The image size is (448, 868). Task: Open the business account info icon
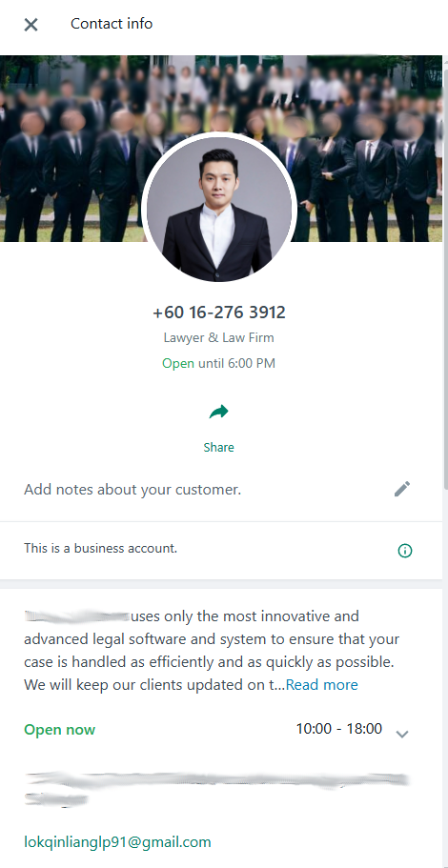click(405, 551)
